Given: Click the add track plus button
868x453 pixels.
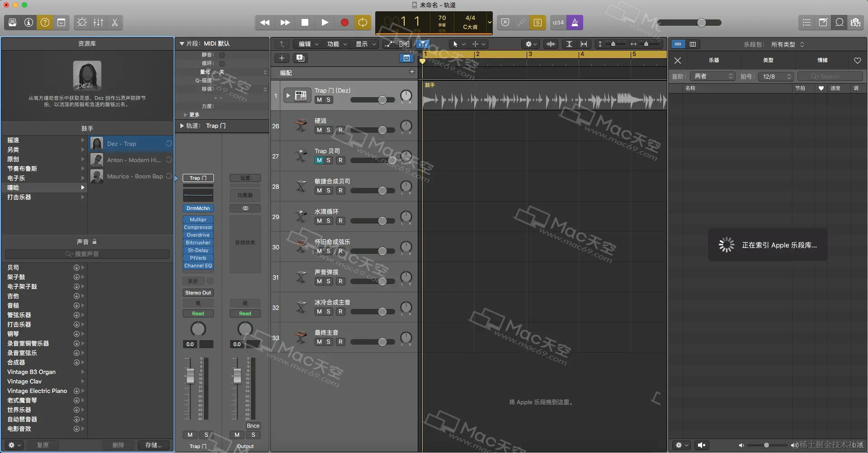Looking at the screenshot, I should (x=282, y=58).
